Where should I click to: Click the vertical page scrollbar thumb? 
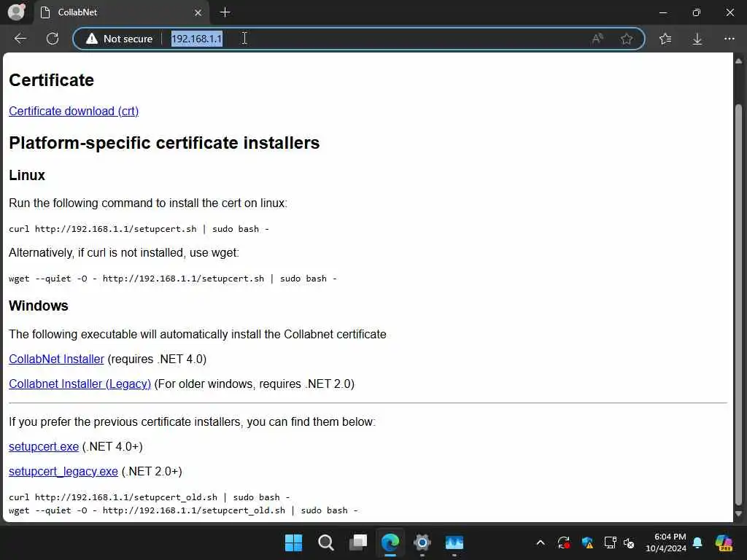[738, 305]
